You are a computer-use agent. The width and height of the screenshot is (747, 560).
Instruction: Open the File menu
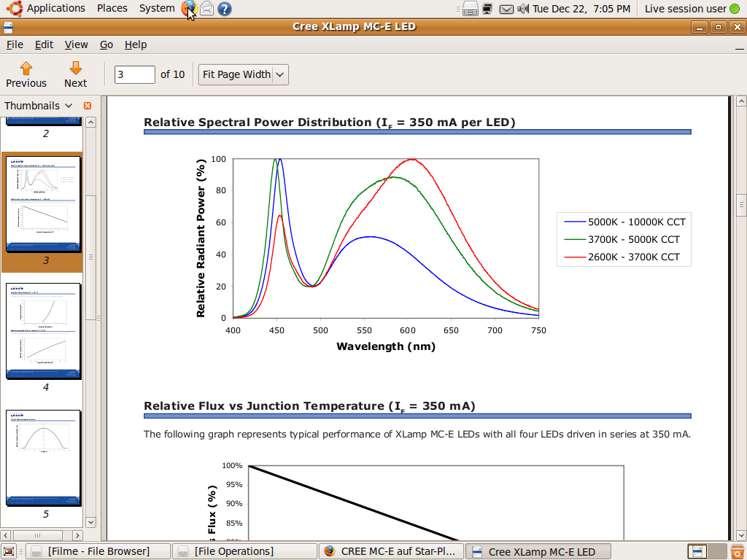point(15,44)
